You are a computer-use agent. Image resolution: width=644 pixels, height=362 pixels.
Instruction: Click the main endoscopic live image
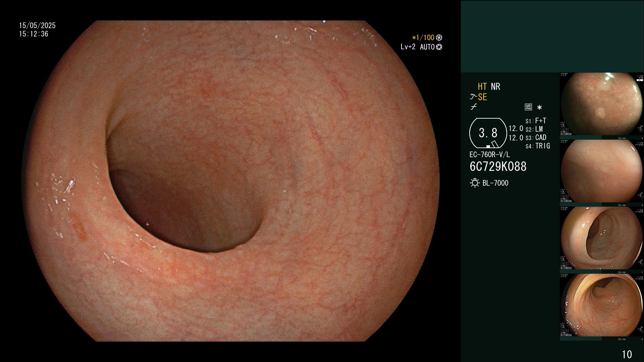coord(231,181)
